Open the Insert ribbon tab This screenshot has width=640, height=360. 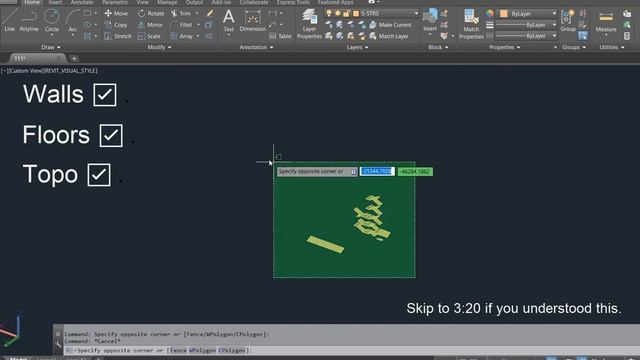point(56,2)
